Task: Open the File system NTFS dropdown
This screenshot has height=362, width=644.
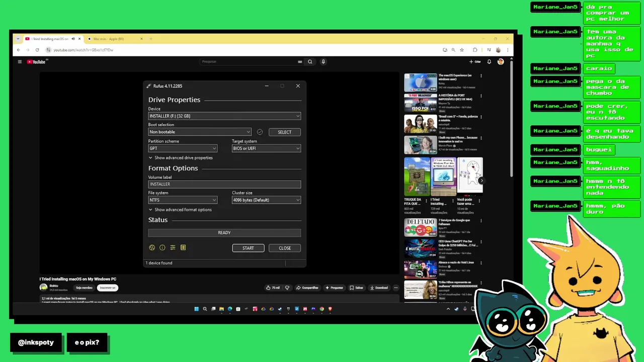Action: coord(183,200)
